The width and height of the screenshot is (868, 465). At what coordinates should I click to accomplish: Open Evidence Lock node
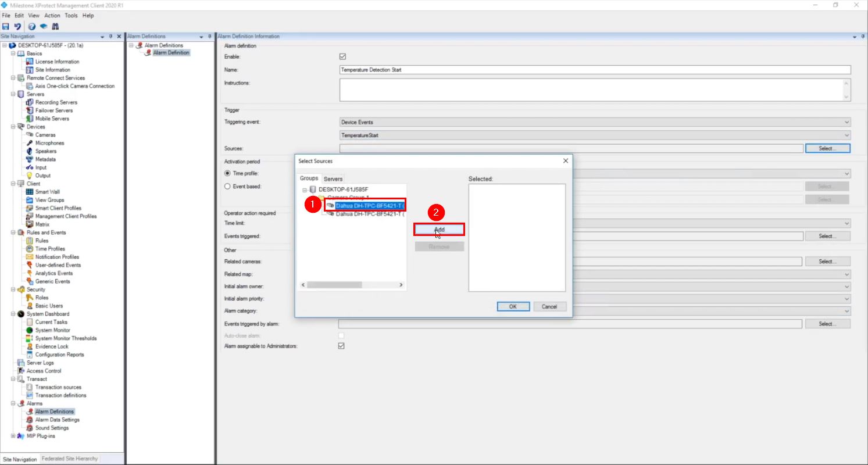click(x=52, y=346)
